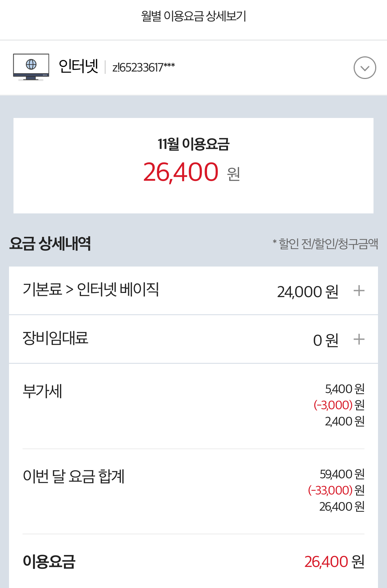Select the 인터넷 service label
The height and width of the screenshot is (588, 387).
pyautogui.click(x=79, y=66)
